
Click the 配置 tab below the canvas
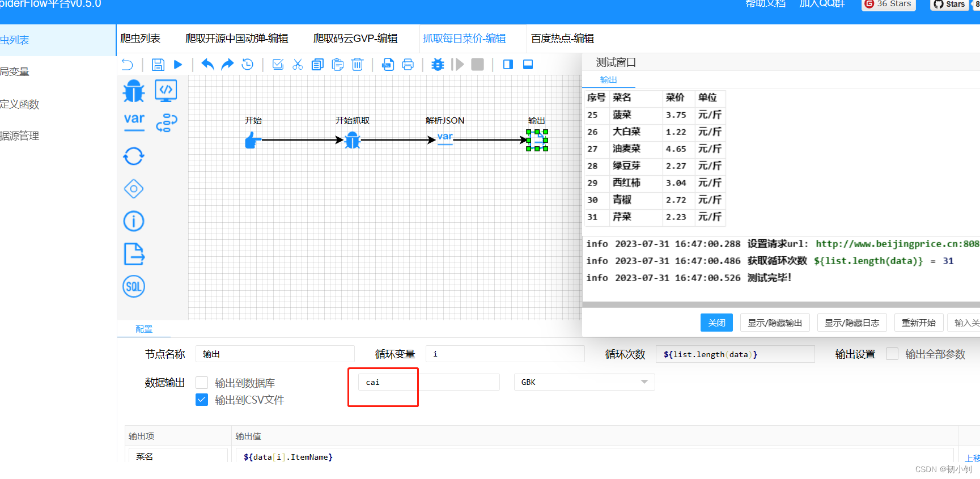(x=144, y=329)
